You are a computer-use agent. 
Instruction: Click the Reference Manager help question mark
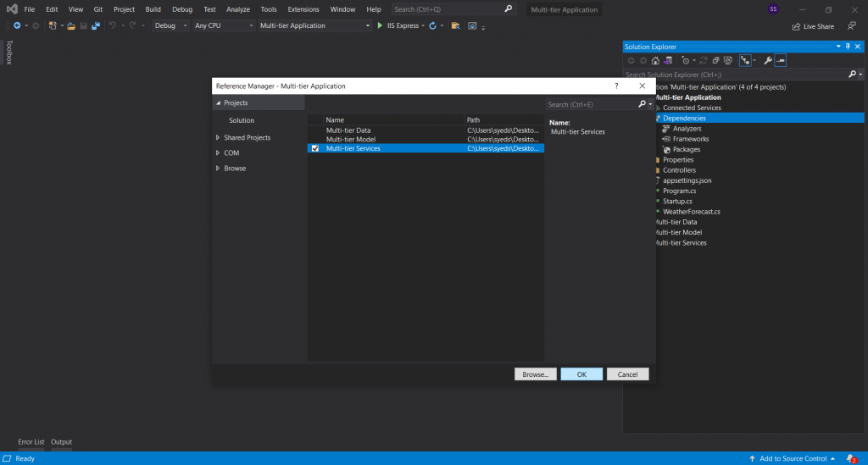pos(616,86)
